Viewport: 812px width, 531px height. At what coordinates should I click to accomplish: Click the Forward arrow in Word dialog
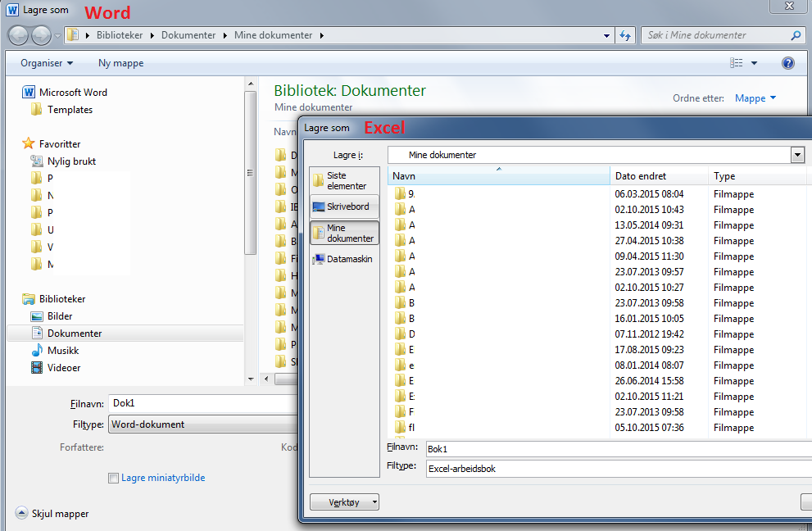point(42,36)
